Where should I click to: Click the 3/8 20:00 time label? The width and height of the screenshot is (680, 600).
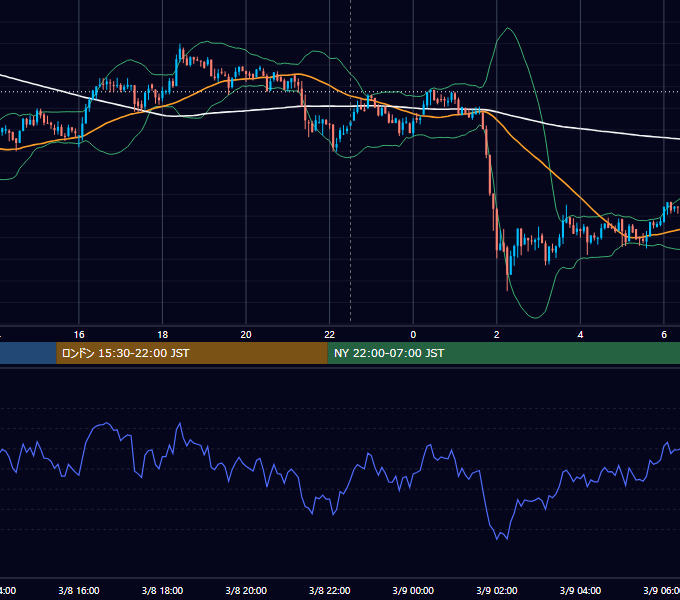point(246,590)
